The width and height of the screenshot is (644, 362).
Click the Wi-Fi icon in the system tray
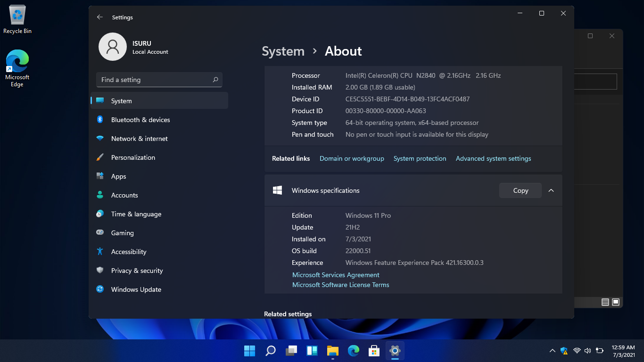tap(577, 351)
